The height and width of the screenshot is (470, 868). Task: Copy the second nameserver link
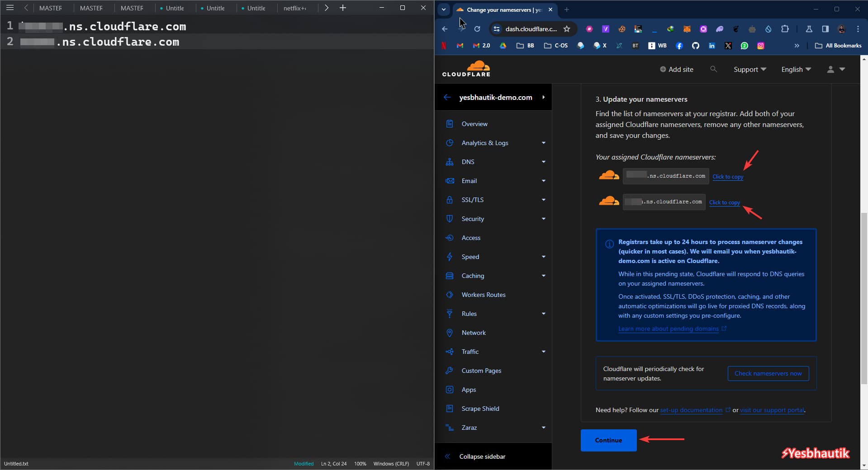click(725, 202)
